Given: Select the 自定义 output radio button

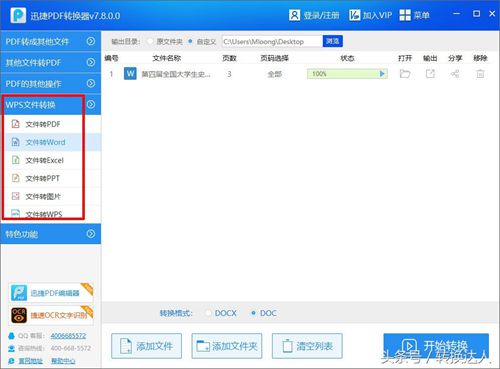Looking at the screenshot, I should pos(190,41).
